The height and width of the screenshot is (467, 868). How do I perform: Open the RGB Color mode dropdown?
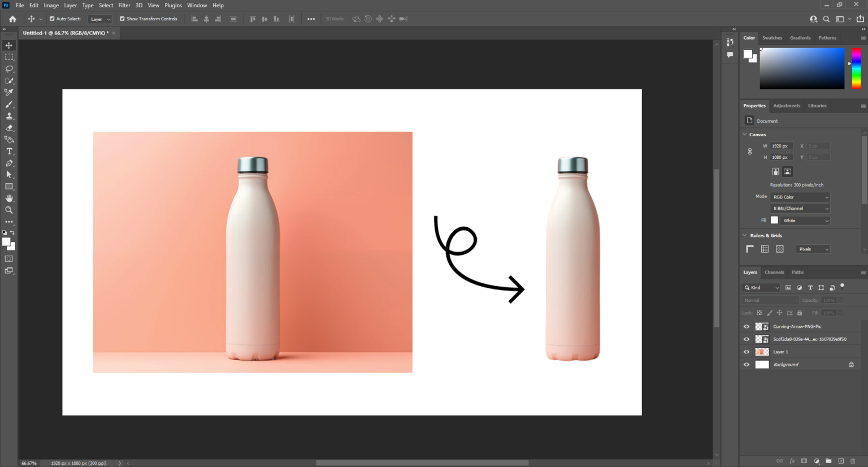point(800,197)
